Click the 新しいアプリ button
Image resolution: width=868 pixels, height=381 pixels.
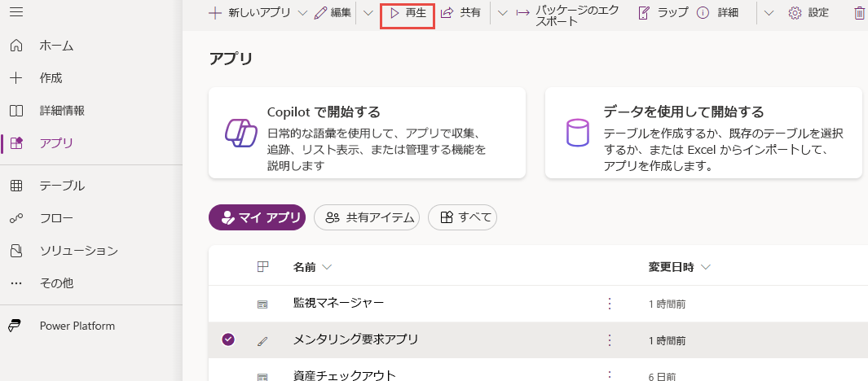tap(249, 13)
